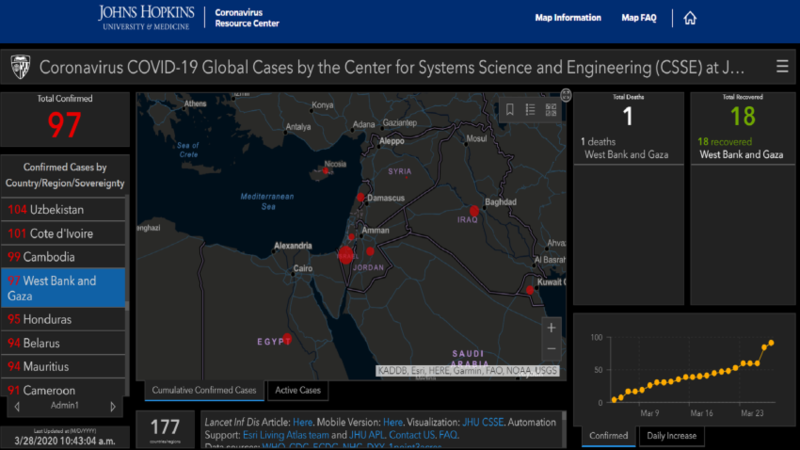Screen dimensions: 800x450
Task: Show the map legend list icon
Action: pos(530,109)
